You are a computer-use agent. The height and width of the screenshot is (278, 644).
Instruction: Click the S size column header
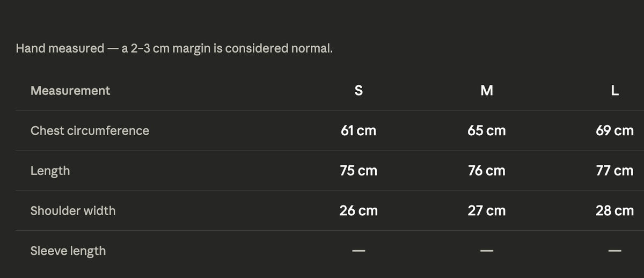[358, 91]
